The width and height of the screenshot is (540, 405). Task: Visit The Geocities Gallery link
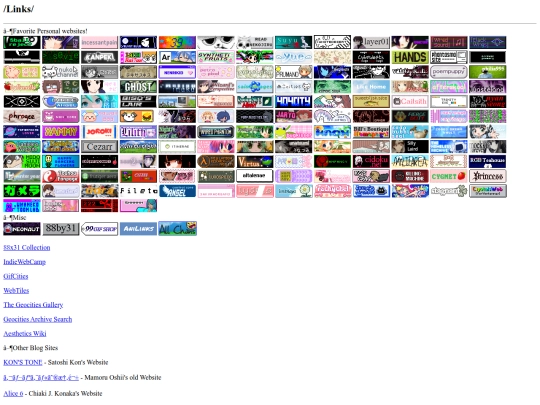[33, 305]
